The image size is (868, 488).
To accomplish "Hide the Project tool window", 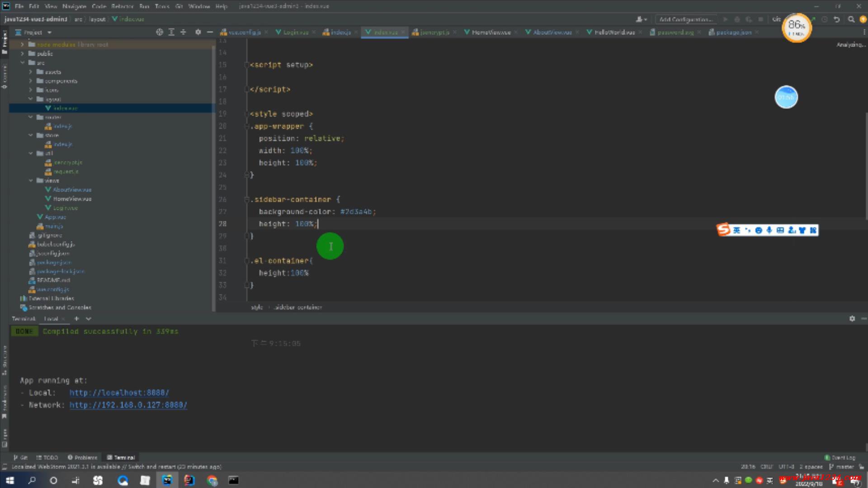I will (x=210, y=32).
